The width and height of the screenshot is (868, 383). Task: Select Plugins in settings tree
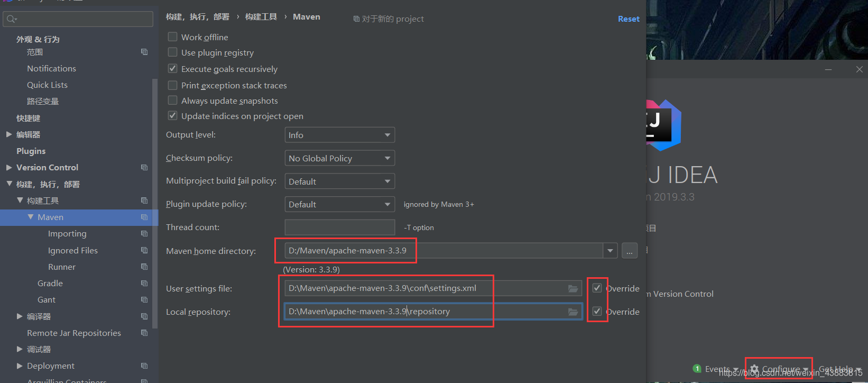coord(31,151)
